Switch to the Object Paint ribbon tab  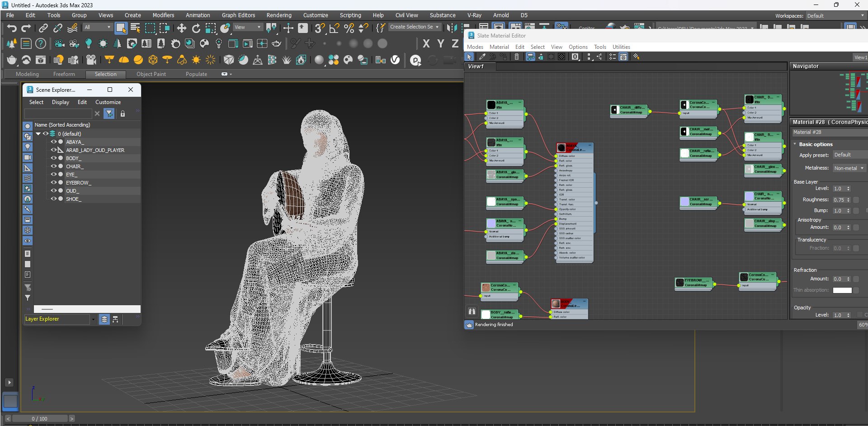pyautogui.click(x=151, y=74)
